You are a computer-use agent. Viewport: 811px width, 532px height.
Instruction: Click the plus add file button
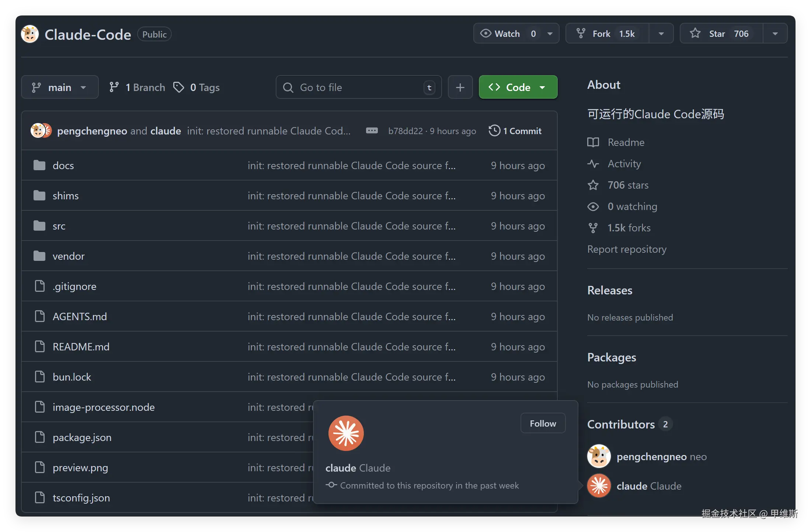[x=460, y=87]
